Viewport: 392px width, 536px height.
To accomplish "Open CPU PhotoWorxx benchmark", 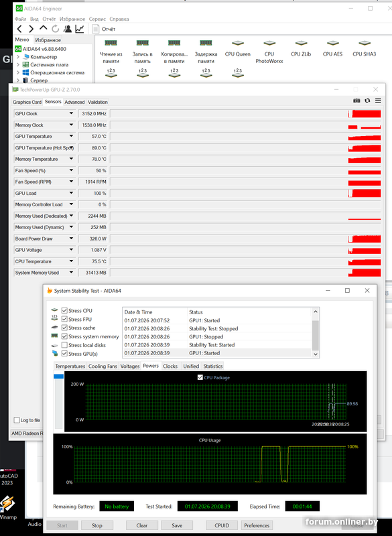I will (x=269, y=52).
